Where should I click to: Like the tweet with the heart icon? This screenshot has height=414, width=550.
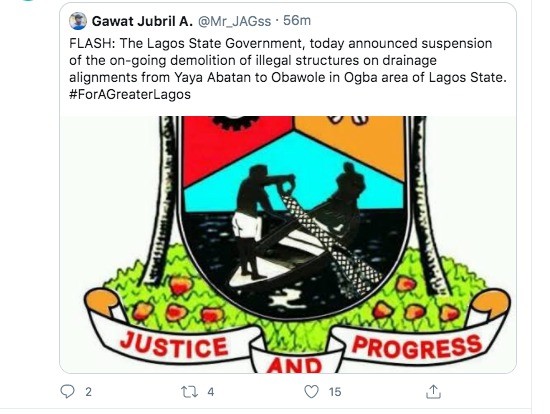point(311,392)
